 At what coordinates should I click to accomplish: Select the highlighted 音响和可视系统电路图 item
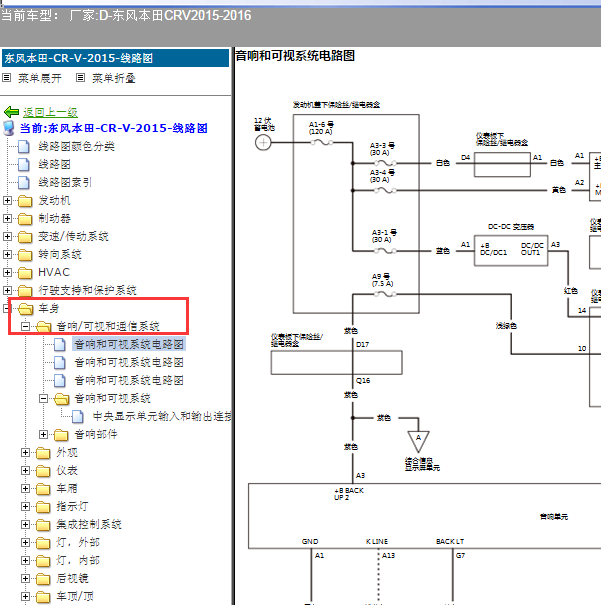tap(129, 345)
